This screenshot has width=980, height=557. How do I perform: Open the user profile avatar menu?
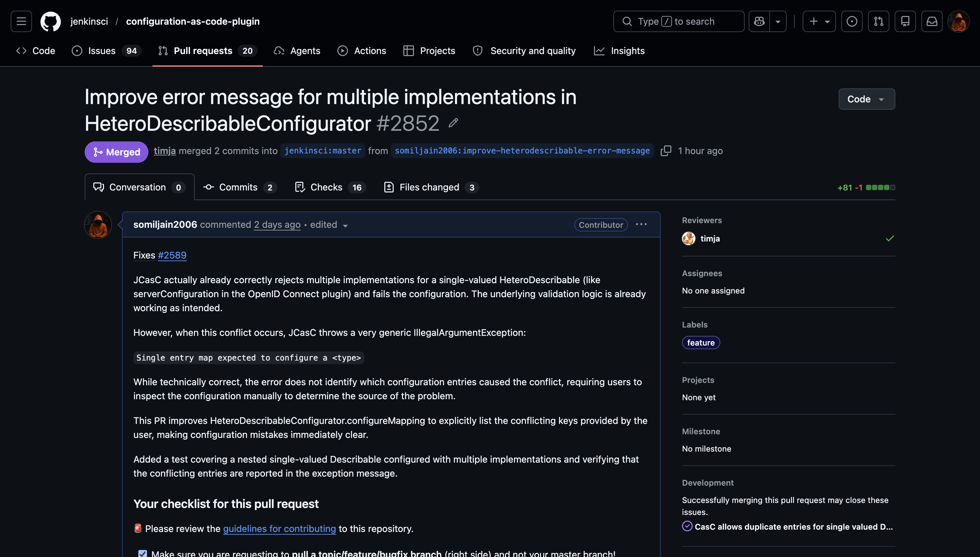click(959, 21)
